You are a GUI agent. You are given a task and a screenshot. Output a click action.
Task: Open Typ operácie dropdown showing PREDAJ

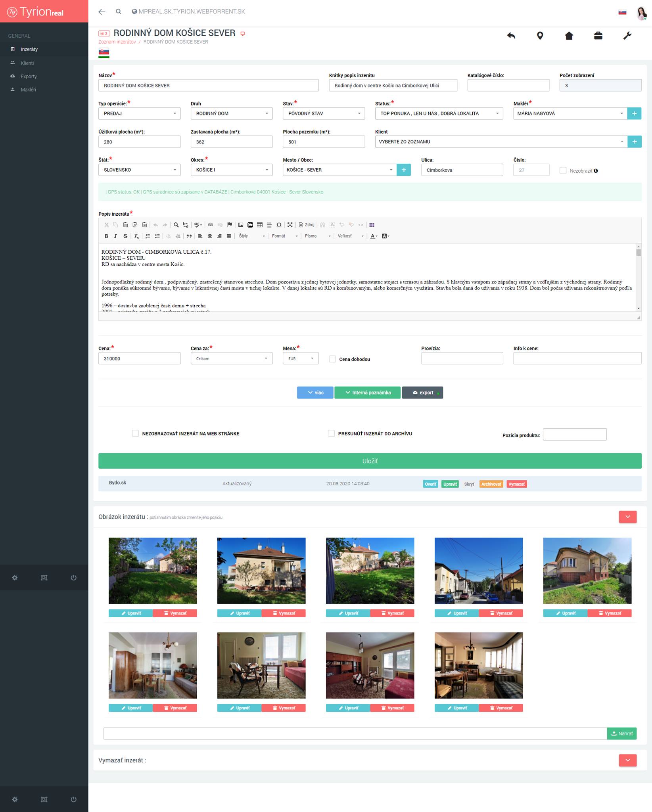point(139,113)
